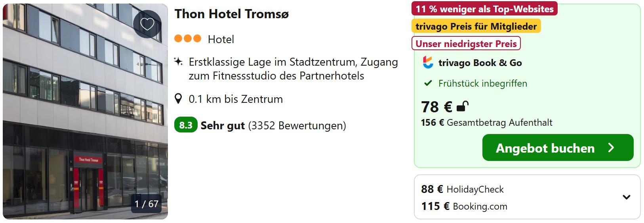Click the unlocked padlock price icon
The height and width of the screenshot is (223, 644).
462,106
